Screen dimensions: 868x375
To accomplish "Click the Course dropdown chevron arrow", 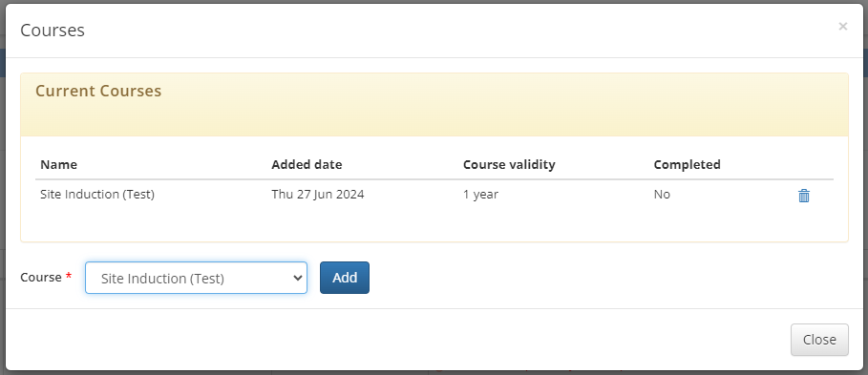I will click(297, 278).
